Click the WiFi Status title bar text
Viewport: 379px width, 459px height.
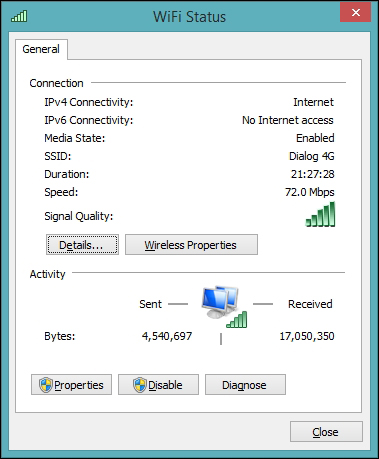coord(189,17)
